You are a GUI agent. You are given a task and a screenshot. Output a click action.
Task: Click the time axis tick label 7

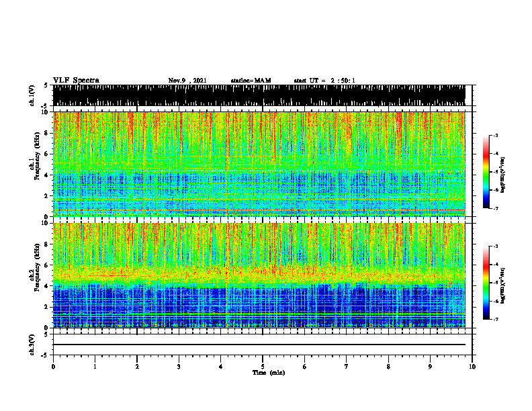[x=347, y=367]
